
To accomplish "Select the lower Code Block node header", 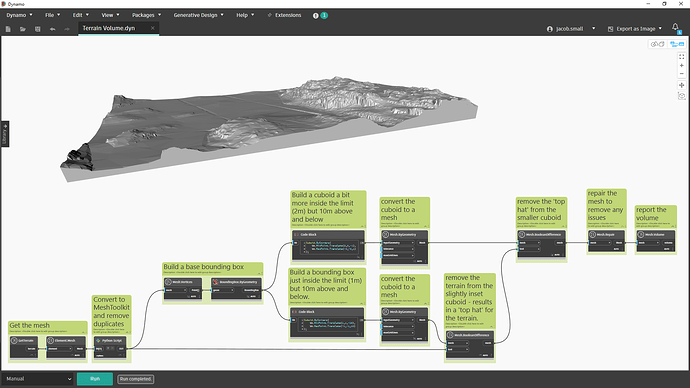I will click(327, 311).
